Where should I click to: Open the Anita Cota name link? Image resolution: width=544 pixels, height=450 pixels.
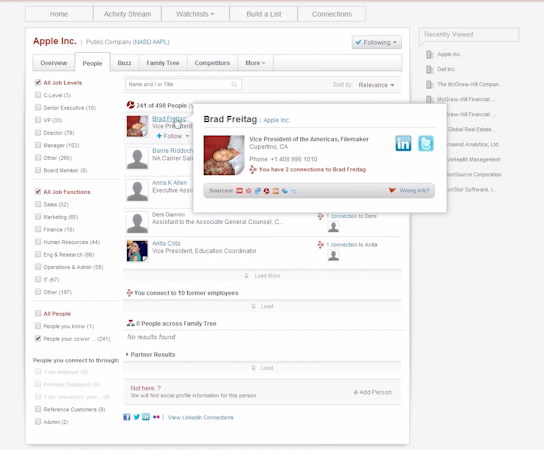click(x=166, y=243)
